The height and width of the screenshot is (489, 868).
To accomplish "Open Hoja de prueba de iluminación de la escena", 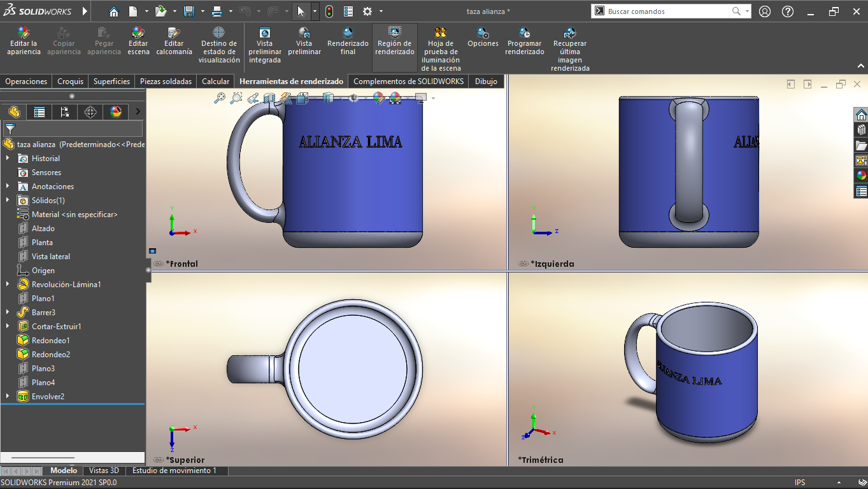I will tap(441, 49).
